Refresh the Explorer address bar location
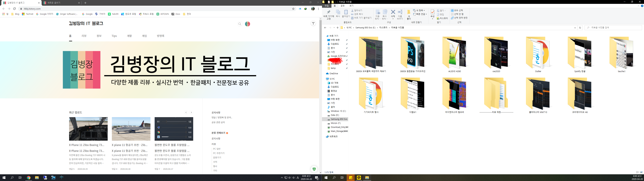 pyautogui.click(x=580, y=28)
